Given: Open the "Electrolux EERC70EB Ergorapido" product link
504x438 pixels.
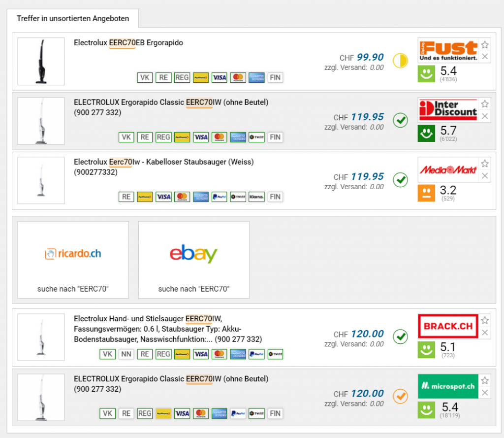Looking at the screenshot, I should pyautogui.click(x=128, y=43).
